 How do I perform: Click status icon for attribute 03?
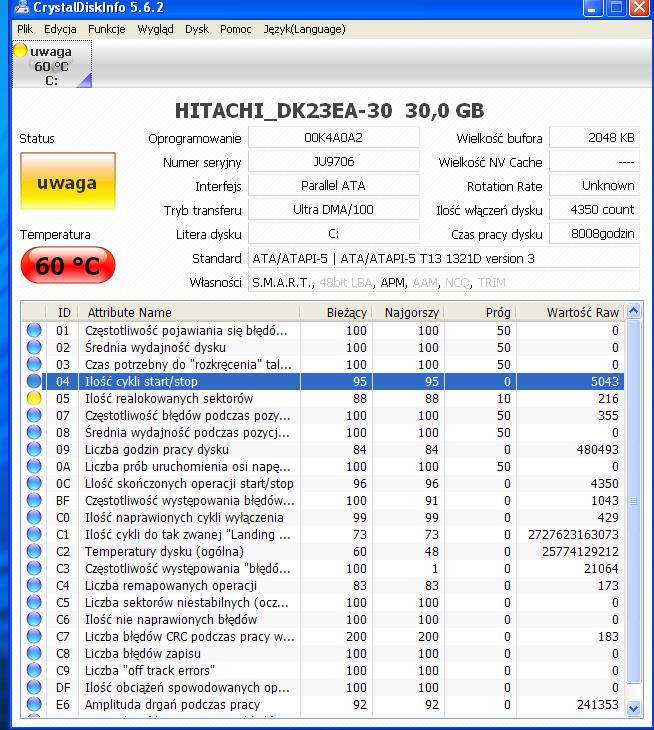[x=34, y=365]
